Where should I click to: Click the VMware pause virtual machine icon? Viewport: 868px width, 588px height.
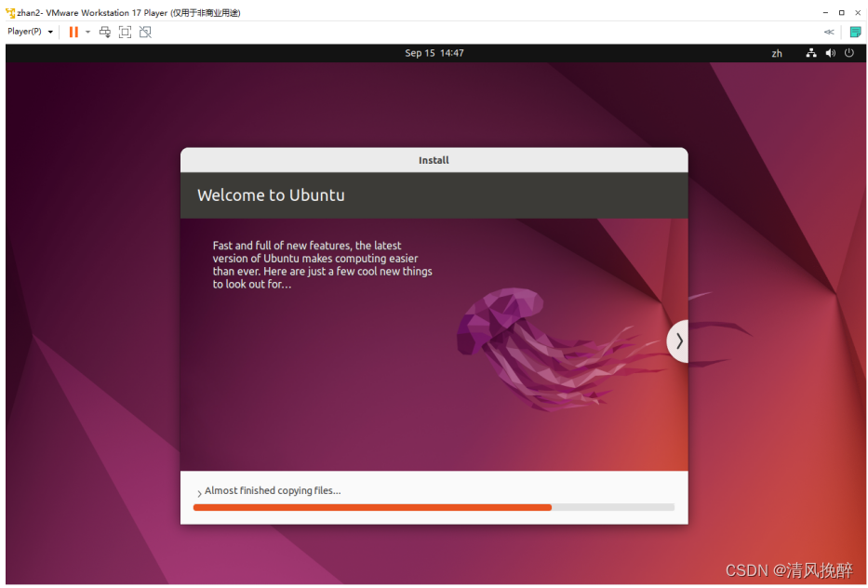(73, 32)
